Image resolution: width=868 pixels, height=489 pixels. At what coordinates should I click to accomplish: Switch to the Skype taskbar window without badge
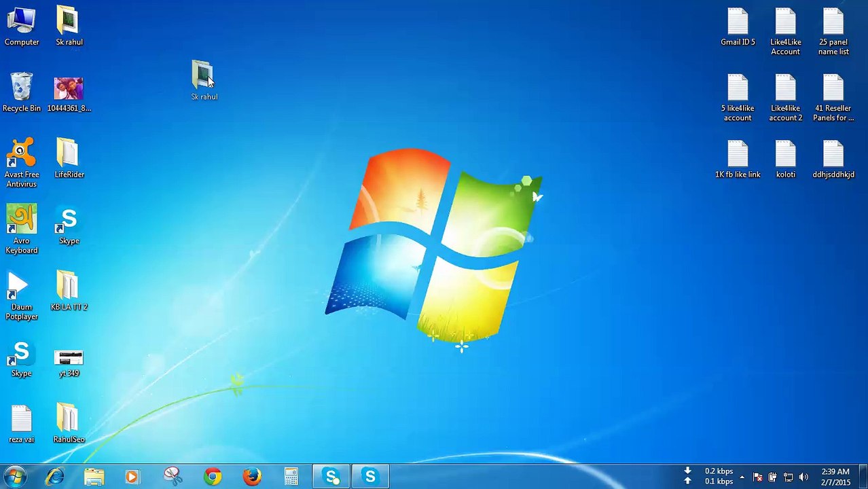click(370, 477)
